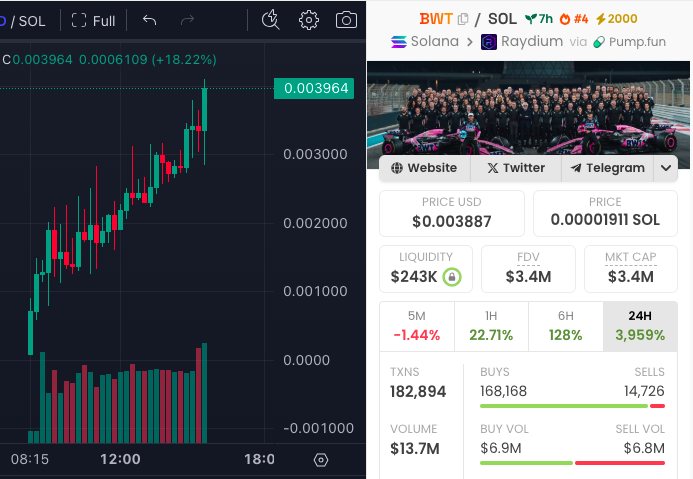The image size is (693, 479).
Task: Click the 0.00001911 SOL price box
Action: pyautogui.click(x=605, y=213)
